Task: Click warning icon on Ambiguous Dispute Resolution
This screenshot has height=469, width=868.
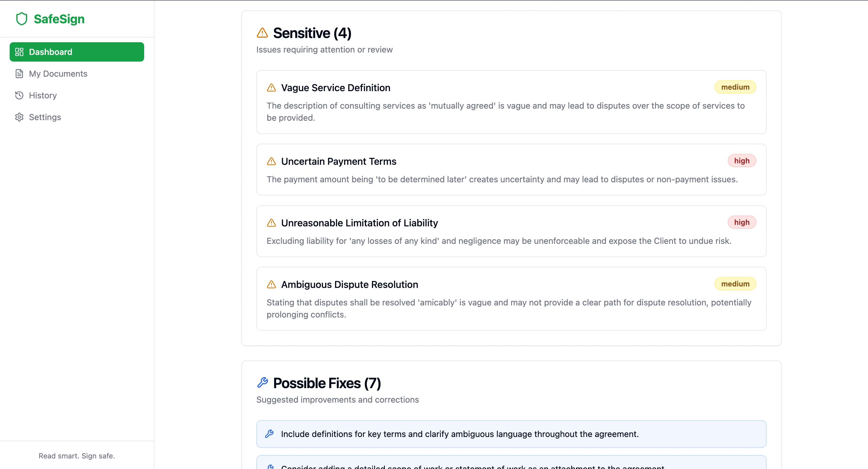Action: tap(271, 285)
